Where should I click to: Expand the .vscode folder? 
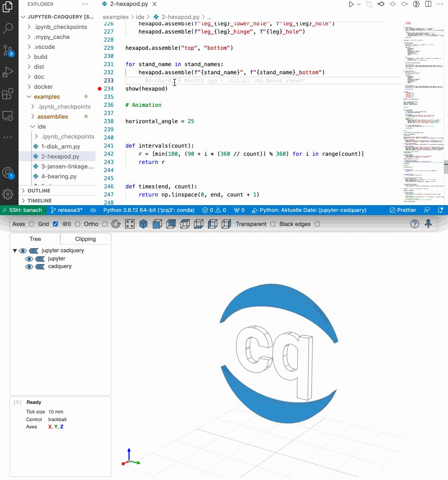click(29, 47)
